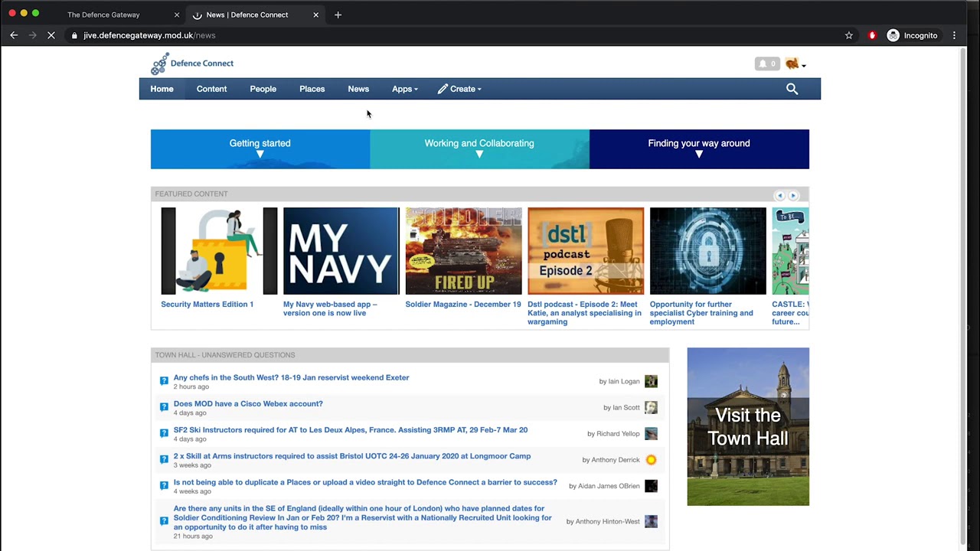Click the page vertical scrollbar
Image resolution: width=980 pixels, height=551 pixels.
(963, 298)
